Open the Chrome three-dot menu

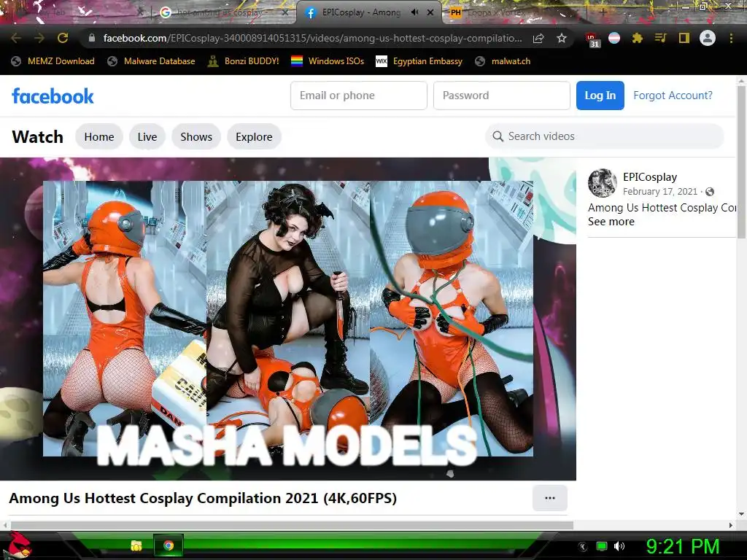731,38
